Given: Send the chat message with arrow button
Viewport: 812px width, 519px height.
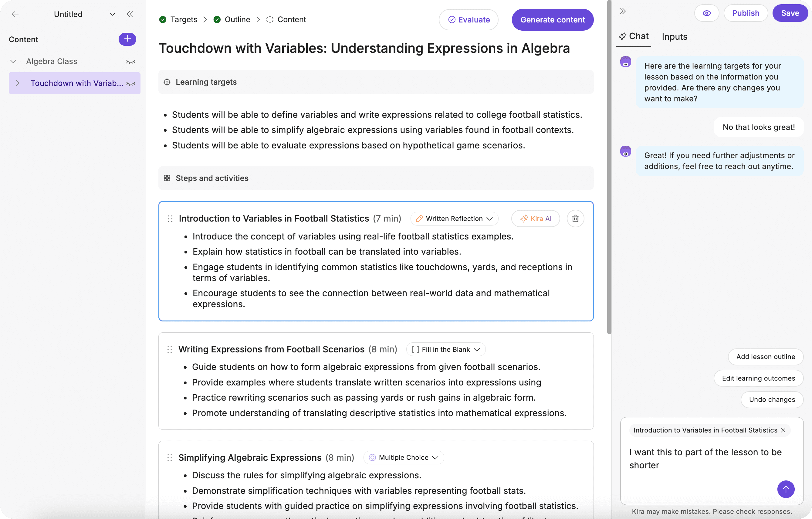Looking at the screenshot, I should coord(786,489).
